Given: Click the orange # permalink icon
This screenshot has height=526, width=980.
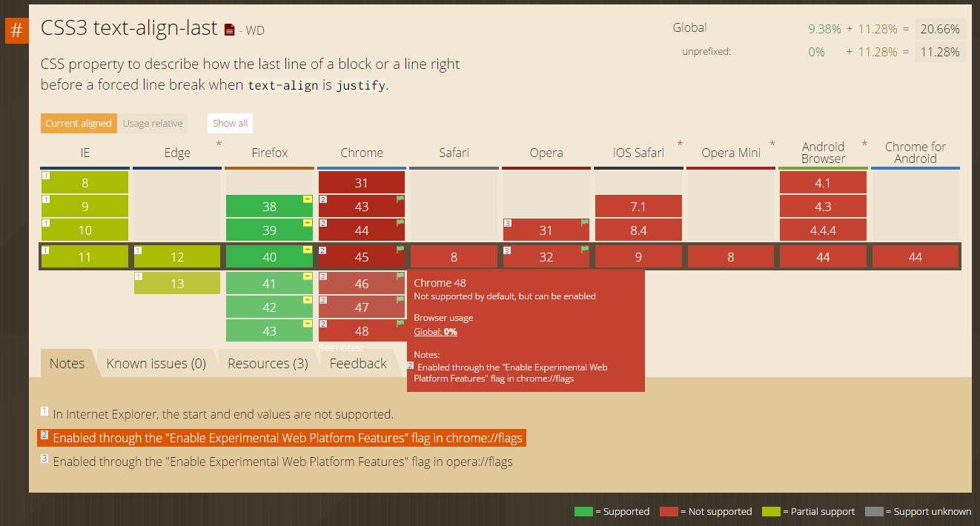Looking at the screenshot, I should coord(16,31).
